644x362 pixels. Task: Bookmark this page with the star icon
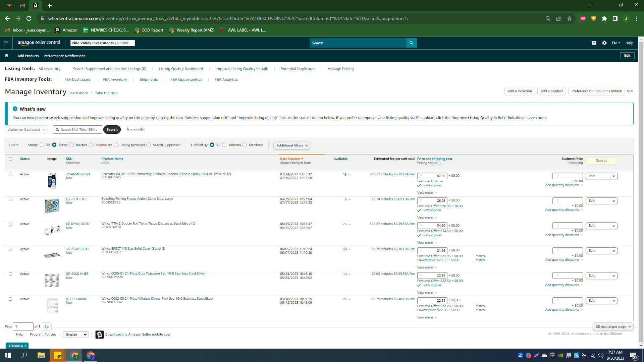pyautogui.click(x=570, y=18)
